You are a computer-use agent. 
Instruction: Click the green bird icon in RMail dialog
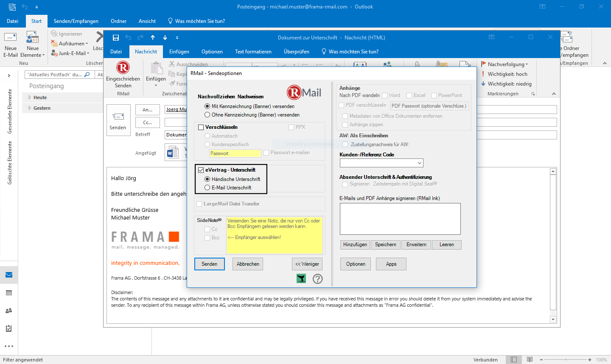click(301, 278)
